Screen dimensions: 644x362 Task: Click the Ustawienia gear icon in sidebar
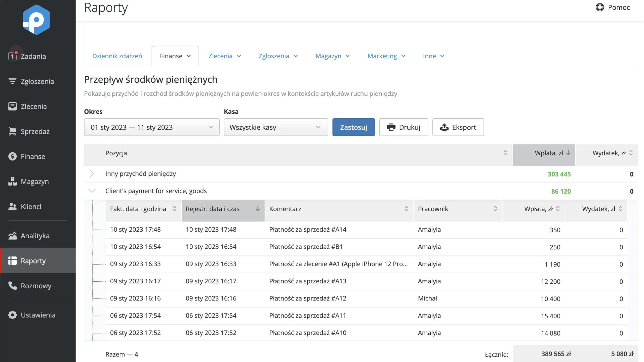(x=12, y=315)
